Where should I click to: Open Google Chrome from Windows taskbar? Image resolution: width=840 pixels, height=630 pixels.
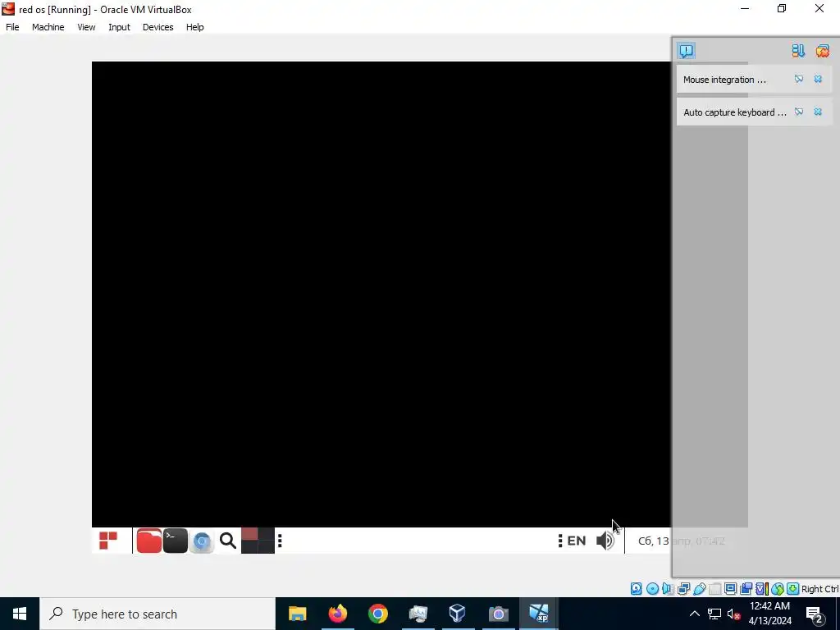pyautogui.click(x=377, y=614)
